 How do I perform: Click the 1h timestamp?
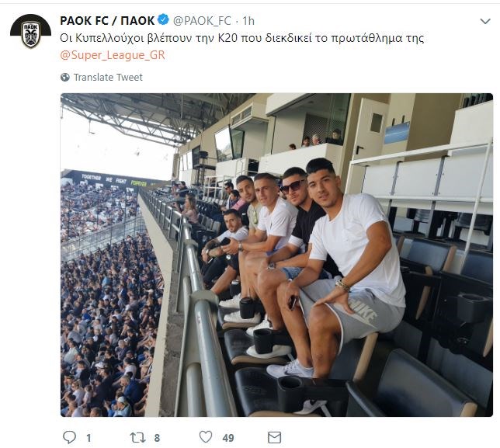[x=248, y=20]
